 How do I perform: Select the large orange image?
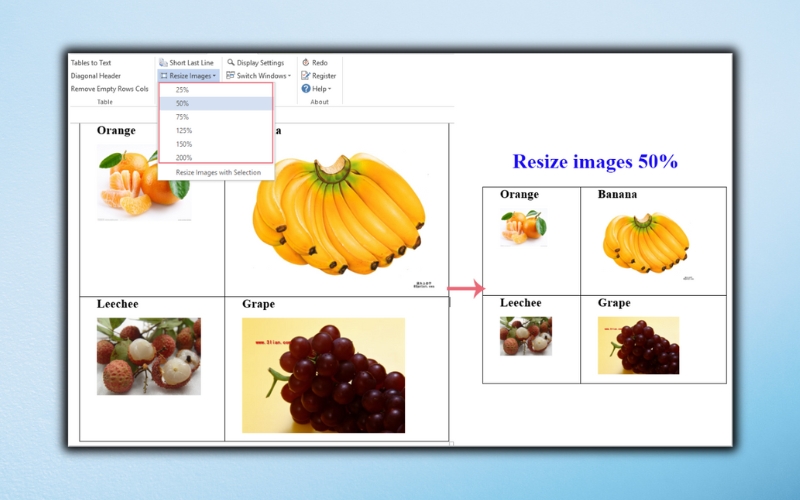click(x=144, y=183)
